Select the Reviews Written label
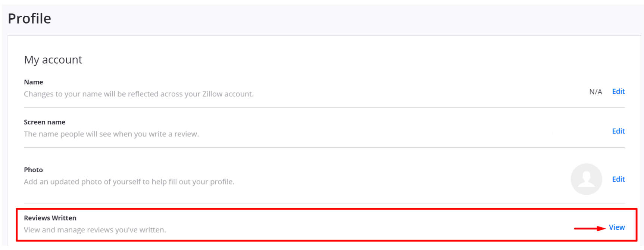 point(50,218)
